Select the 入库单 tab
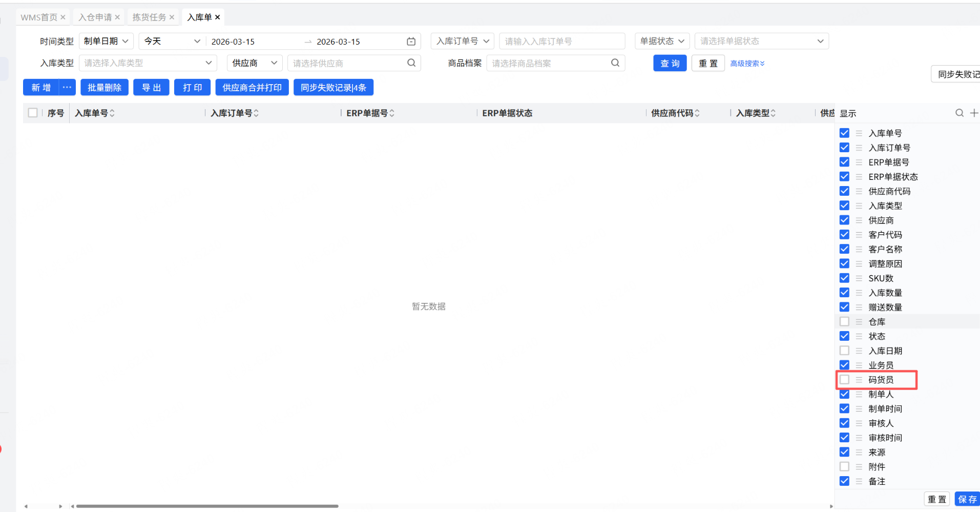Viewport: 980px width, 512px height. coord(200,17)
